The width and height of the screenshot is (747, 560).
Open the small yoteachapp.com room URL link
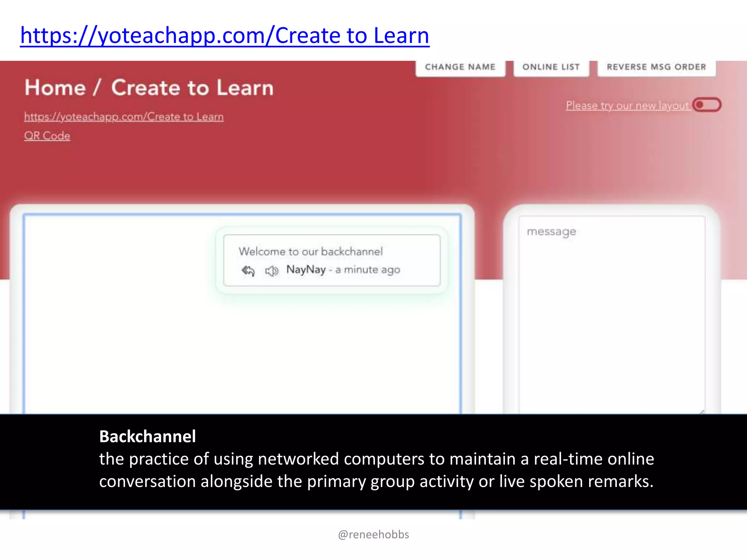124,117
